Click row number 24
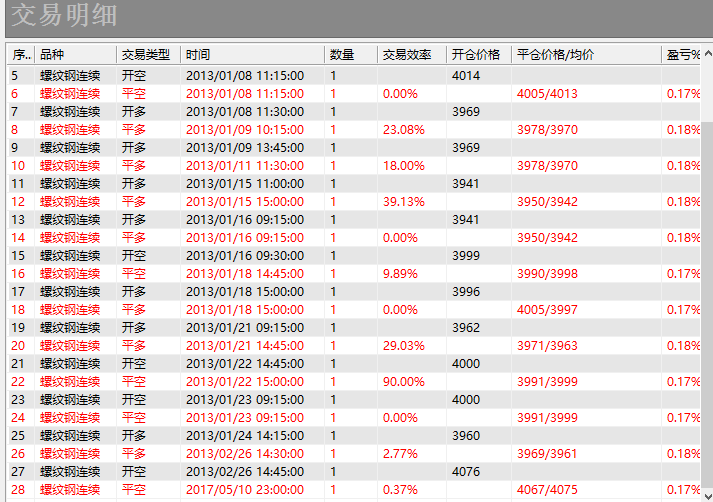 point(18,417)
